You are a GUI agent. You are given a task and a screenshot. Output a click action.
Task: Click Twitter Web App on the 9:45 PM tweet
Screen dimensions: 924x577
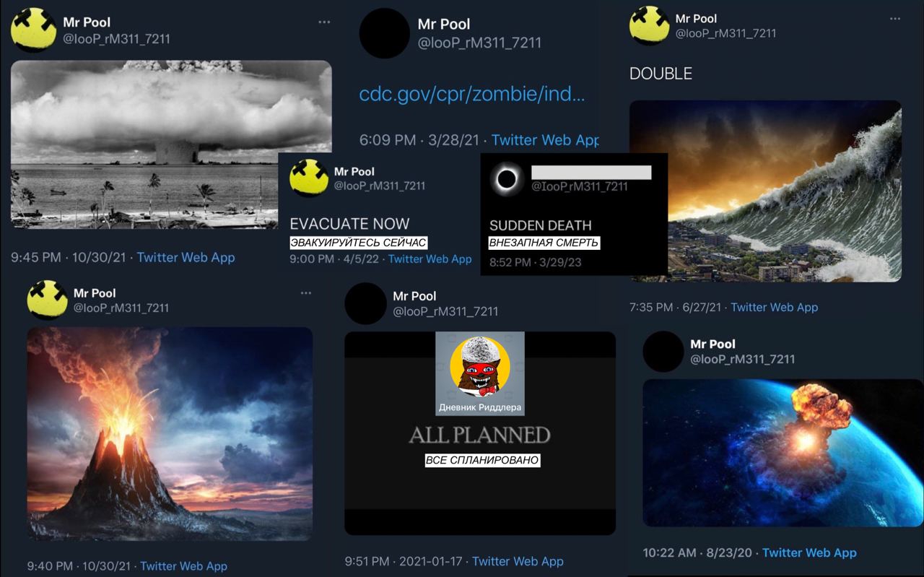click(186, 257)
